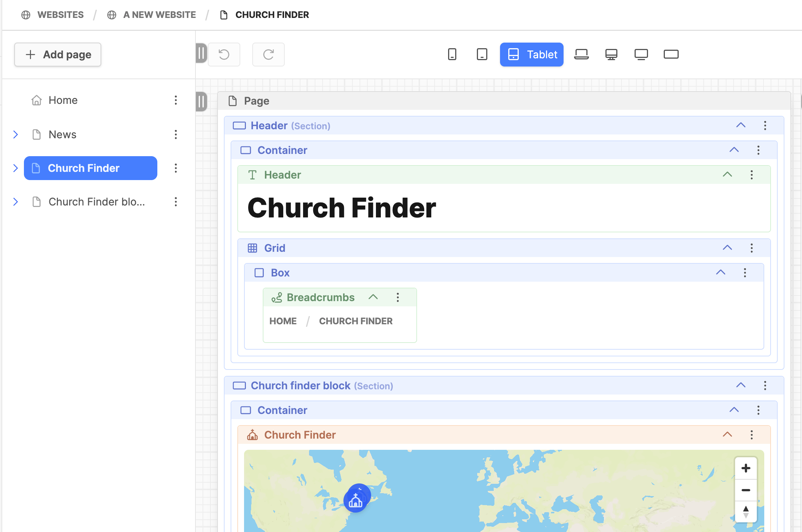Collapse the Breadcrumbs block
The height and width of the screenshot is (532, 802).
pos(373,297)
